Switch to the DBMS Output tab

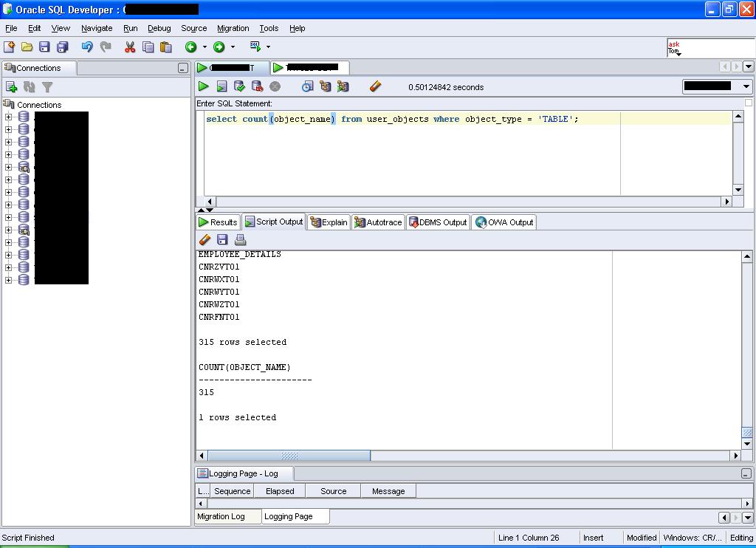tap(438, 222)
